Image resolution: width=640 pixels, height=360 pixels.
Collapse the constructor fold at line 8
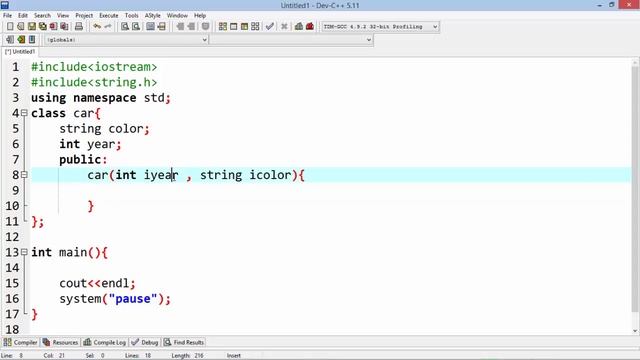click(x=24, y=175)
